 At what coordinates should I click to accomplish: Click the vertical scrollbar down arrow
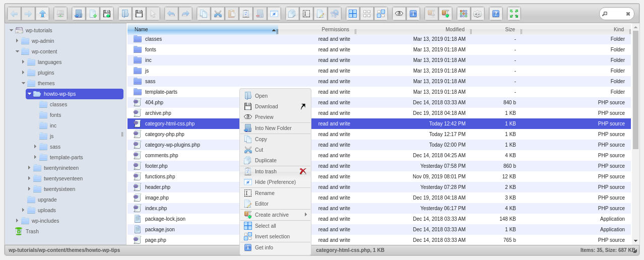(x=636, y=241)
